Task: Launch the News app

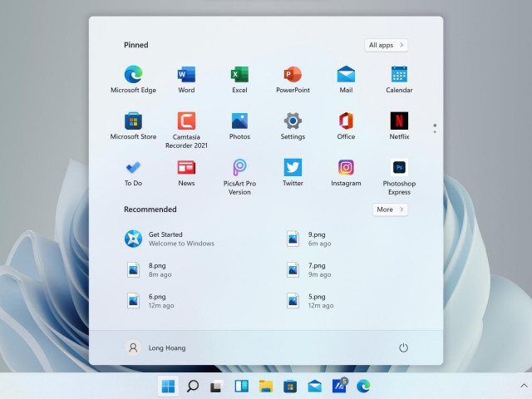Action: pyautogui.click(x=186, y=172)
